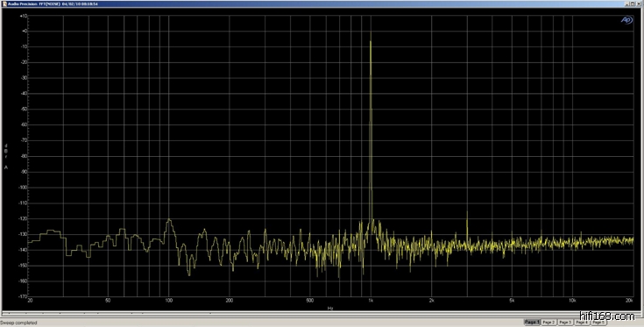Click the Hz label below the x-axis
The image size is (644, 327).
[330, 308]
